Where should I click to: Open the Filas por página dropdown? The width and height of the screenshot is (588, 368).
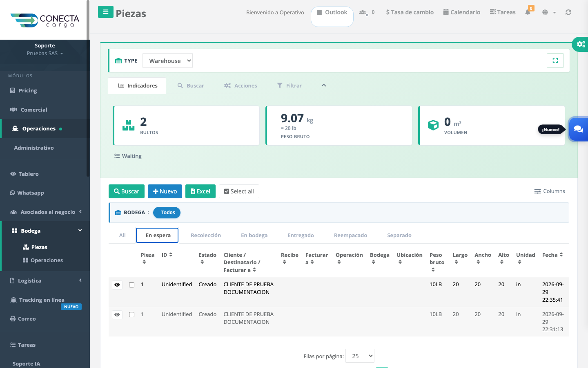point(360,356)
